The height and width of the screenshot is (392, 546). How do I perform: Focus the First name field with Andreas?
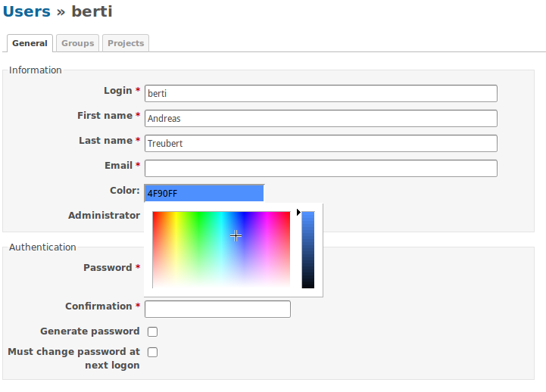[x=320, y=118]
